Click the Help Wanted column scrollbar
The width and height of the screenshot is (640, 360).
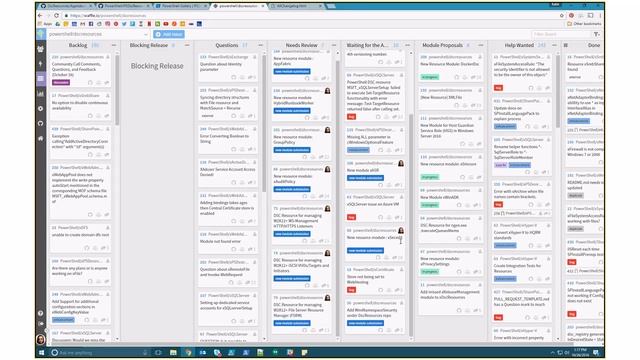(558, 92)
